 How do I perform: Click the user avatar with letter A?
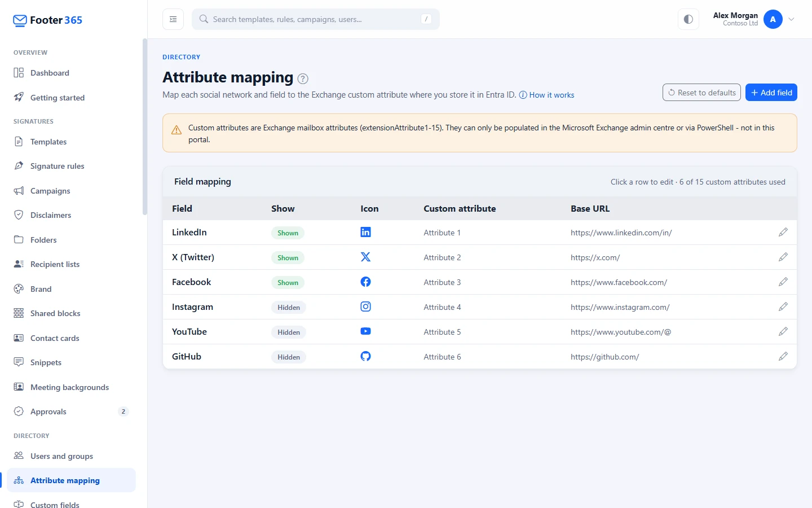tap(773, 19)
